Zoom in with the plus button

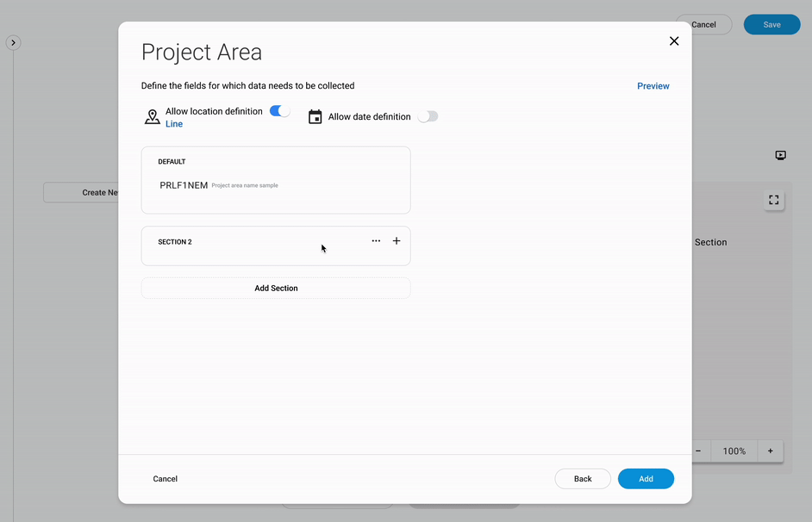(x=771, y=451)
